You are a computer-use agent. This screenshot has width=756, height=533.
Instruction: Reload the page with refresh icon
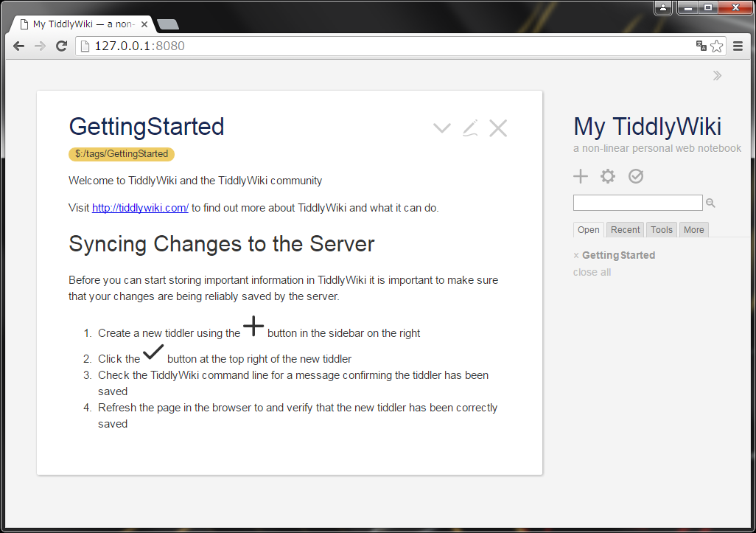click(x=62, y=46)
